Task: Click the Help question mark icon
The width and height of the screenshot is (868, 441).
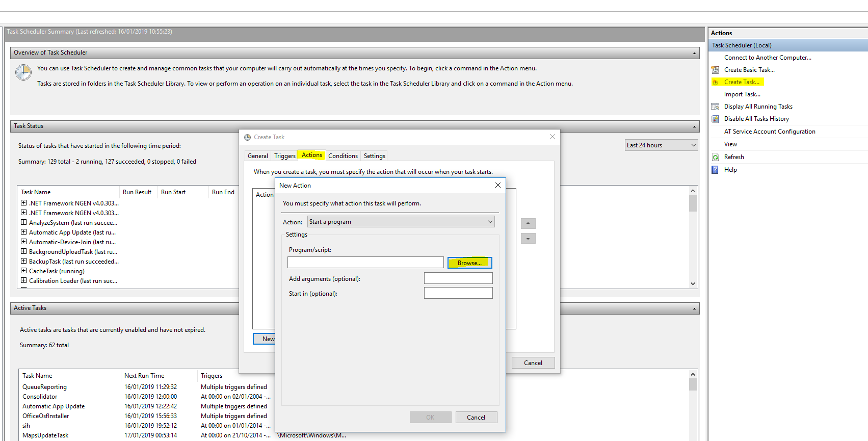Action: 715,170
